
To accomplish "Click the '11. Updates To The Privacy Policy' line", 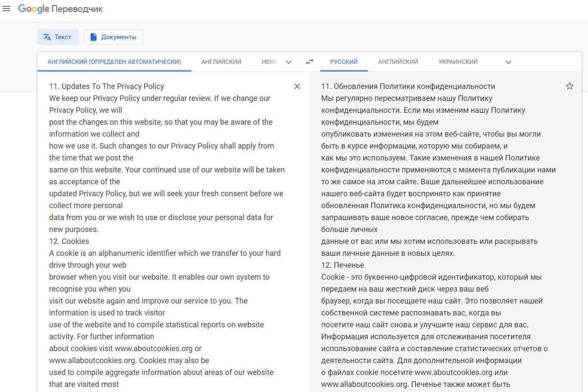I will [x=106, y=86].
